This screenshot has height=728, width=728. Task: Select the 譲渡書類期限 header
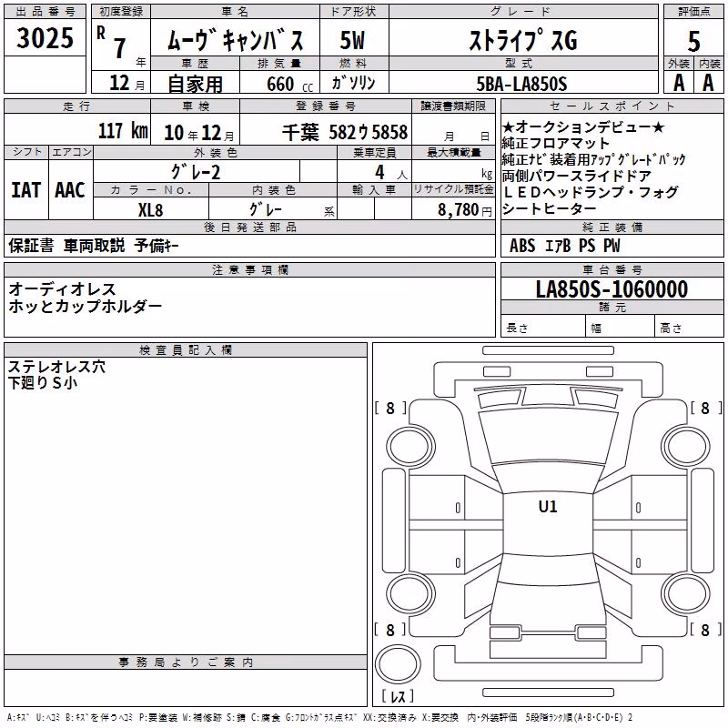tap(453, 106)
